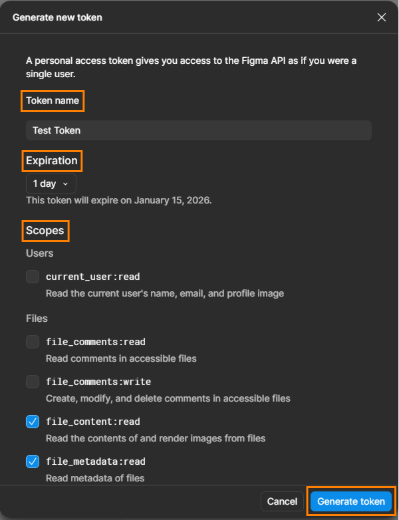The width and height of the screenshot is (399, 520).
Task: Click the Generate new token dialog title
Action: click(x=57, y=17)
